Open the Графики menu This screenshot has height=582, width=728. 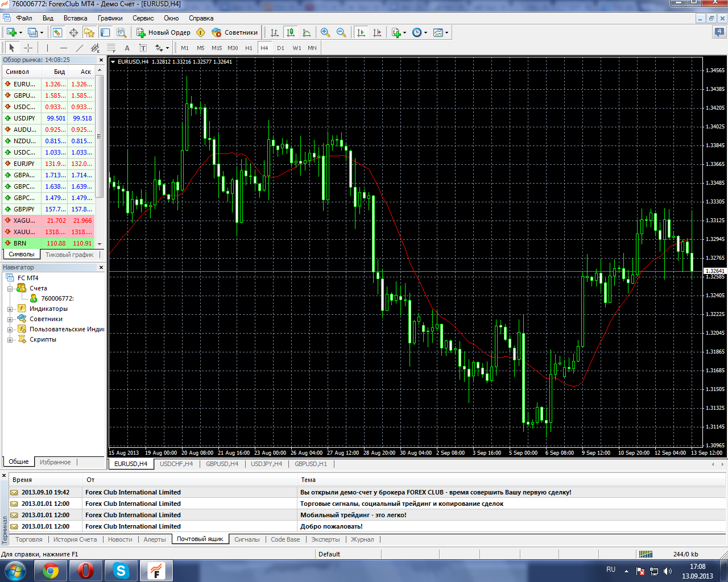110,18
